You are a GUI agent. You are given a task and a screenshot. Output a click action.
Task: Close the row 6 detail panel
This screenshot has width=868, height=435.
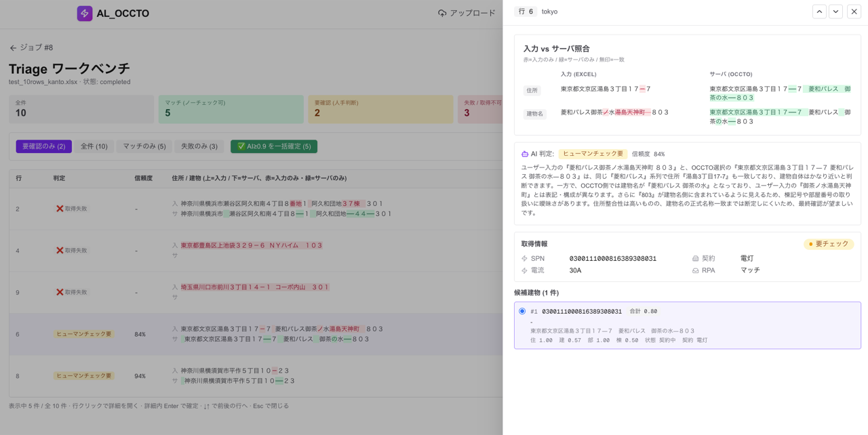coord(854,12)
